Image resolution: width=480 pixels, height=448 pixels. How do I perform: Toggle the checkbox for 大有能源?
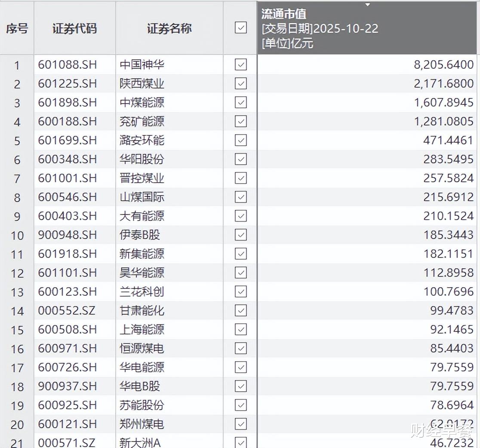pos(240,216)
